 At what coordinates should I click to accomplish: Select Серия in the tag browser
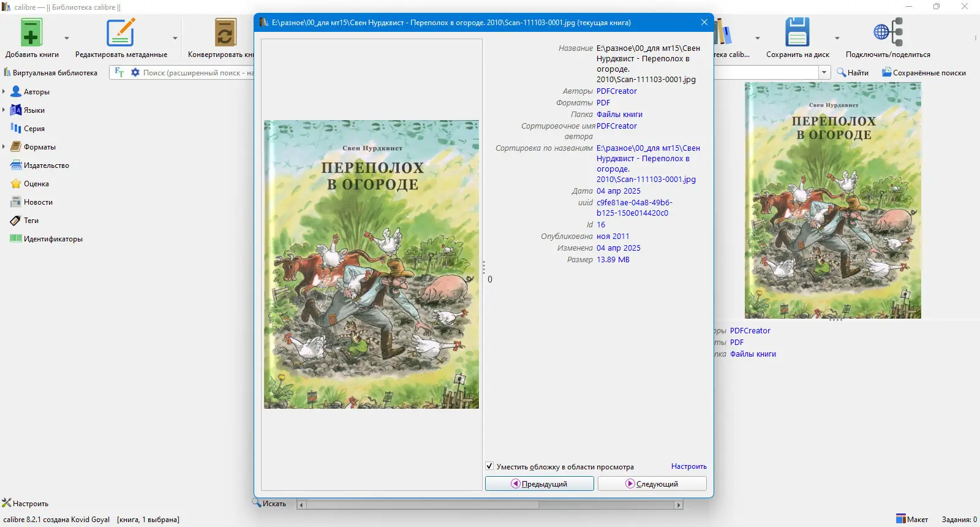pyautogui.click(x=34, y=129)
